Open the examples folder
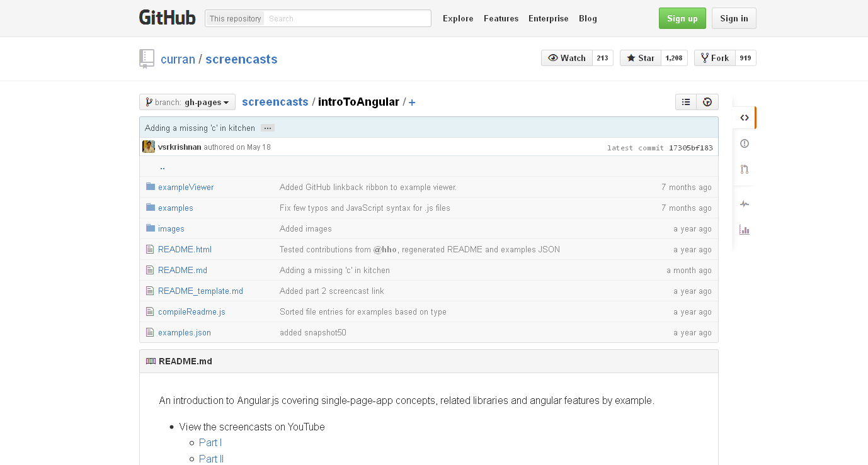This screenshot has width=868, height=465. pyautogui.click(x=176, y=208)
